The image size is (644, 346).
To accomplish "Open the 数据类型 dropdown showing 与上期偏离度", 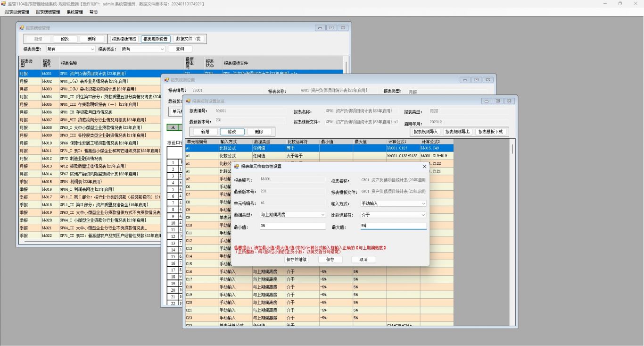I will coord(322,215).
